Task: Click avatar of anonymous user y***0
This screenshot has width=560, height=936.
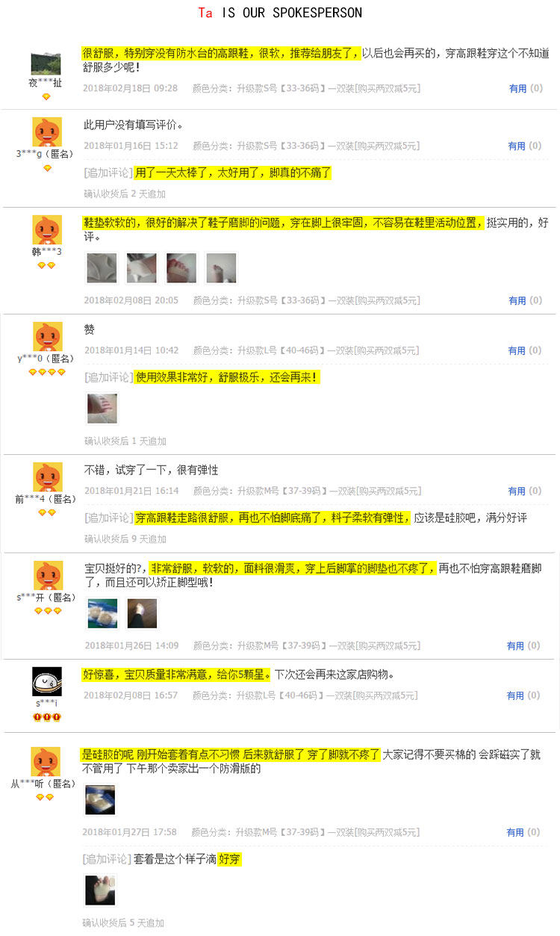Action: tap(47, 337)
